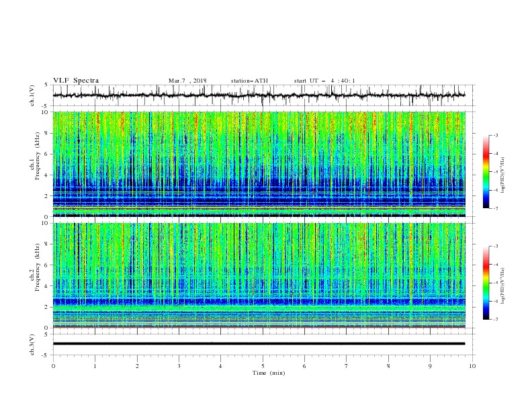Click the 2 minute tick label on the Time axis
Viewport: 532px width, 411px height.
point(137,366)
